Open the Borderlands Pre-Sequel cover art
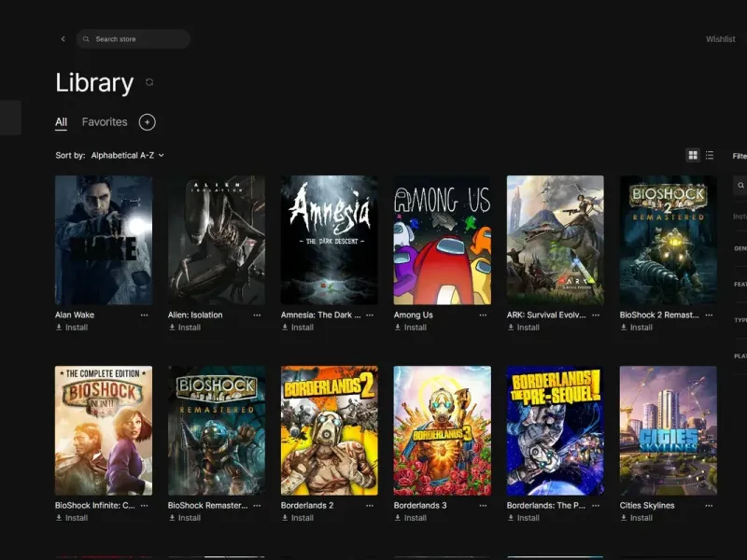This screenshot has height=560, width=747. click(555, 430)
